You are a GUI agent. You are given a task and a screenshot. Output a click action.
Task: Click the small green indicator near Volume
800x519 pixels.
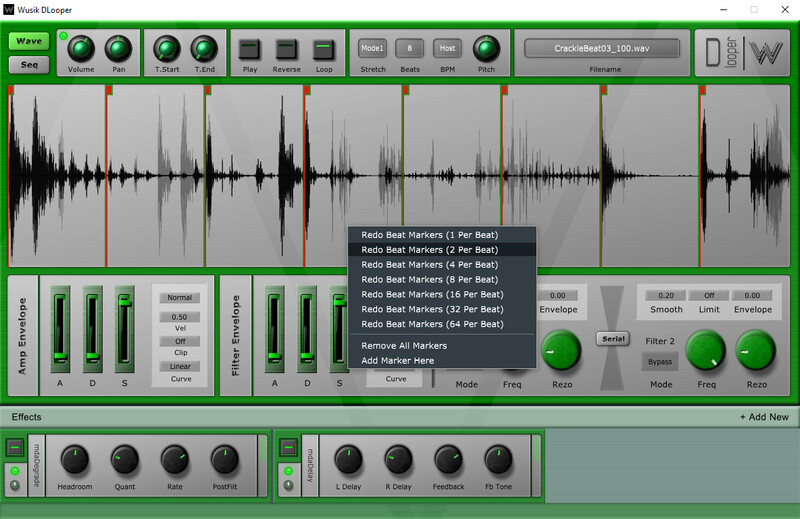tap(63, 36)
